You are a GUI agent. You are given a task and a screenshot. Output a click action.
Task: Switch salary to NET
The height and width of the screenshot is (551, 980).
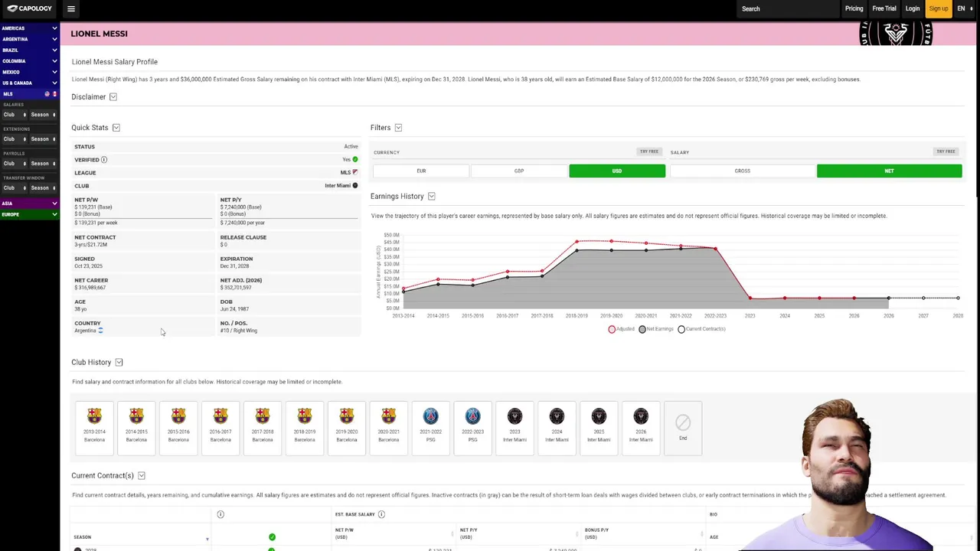889,171
